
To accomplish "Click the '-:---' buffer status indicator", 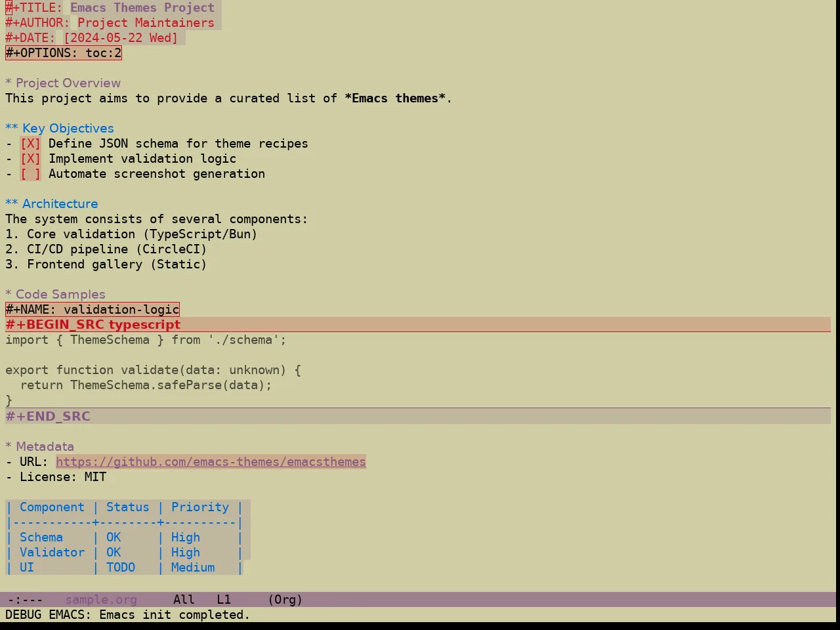I will point(26,600).
